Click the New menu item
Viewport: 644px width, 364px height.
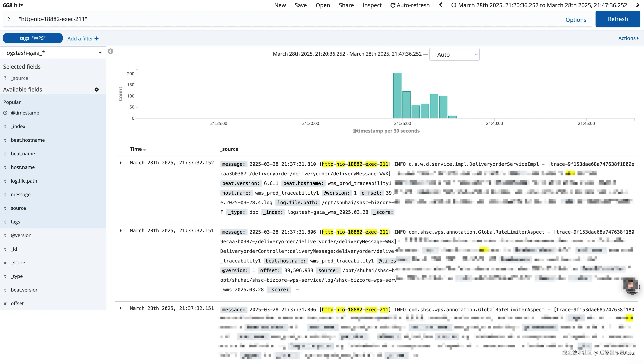pyautogui.click(x=280, y=5)
